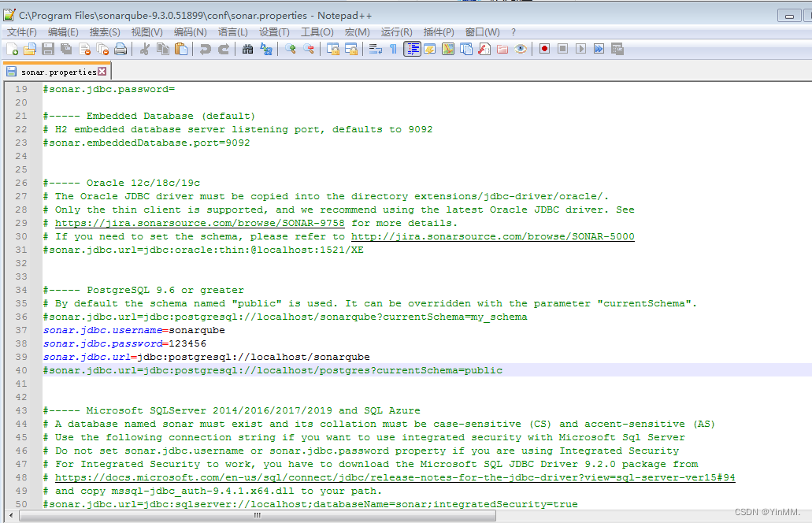Image resolution: width=812 pixels, height=523 pixels.
Task: Open the 工具(O) menu
Action: tap(317, 32)
